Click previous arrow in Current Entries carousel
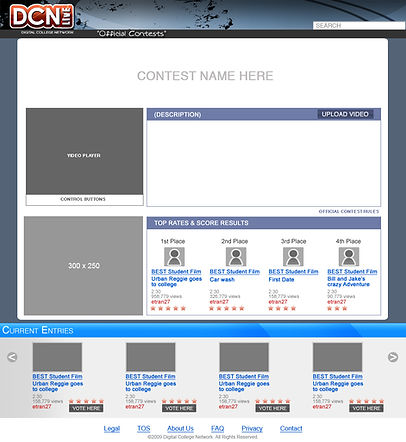The height and width of the screenshot is (442, 406). click(12, 357)
